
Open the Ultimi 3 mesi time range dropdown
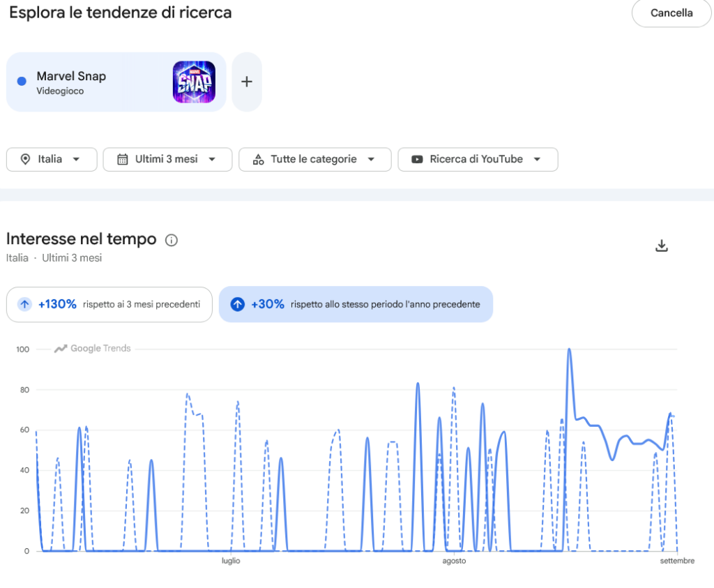(167, 160)
